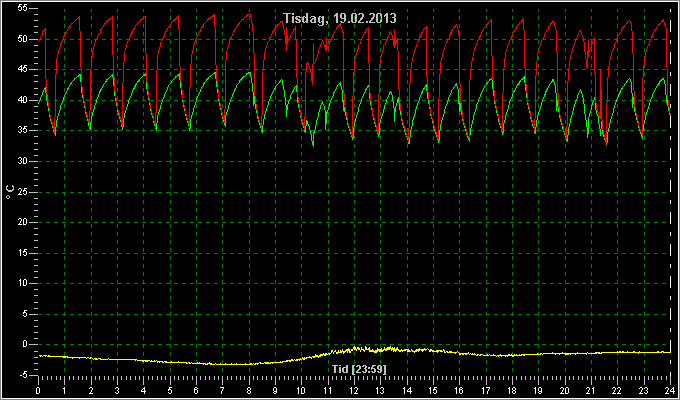Click the Tid [23:59] time label
The height and width of the screenshot is (400, 680).
coord(359,369)
